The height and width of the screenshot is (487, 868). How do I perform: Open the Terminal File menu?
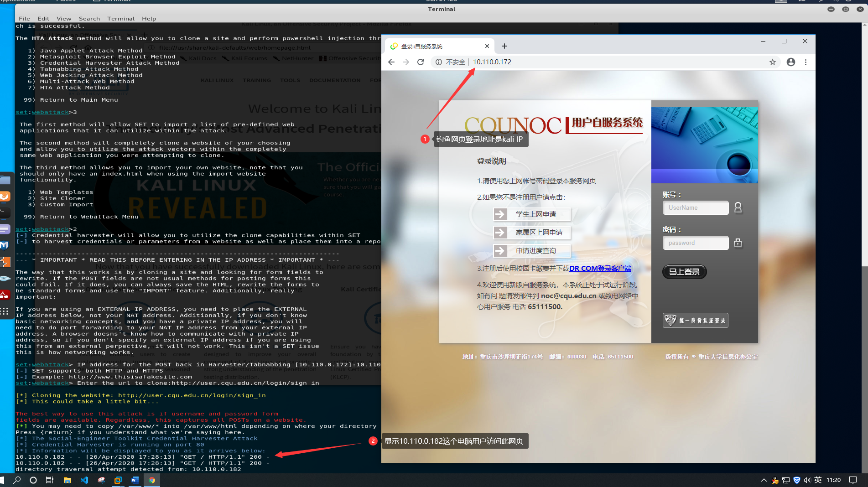pyautogui.click(x=25, y=19)
